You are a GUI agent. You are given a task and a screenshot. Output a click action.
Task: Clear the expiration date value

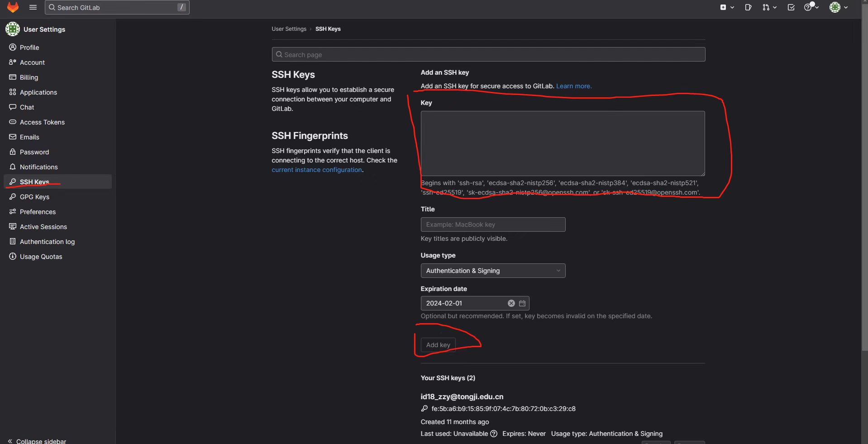pyautogui.click(x=511, y=303)
